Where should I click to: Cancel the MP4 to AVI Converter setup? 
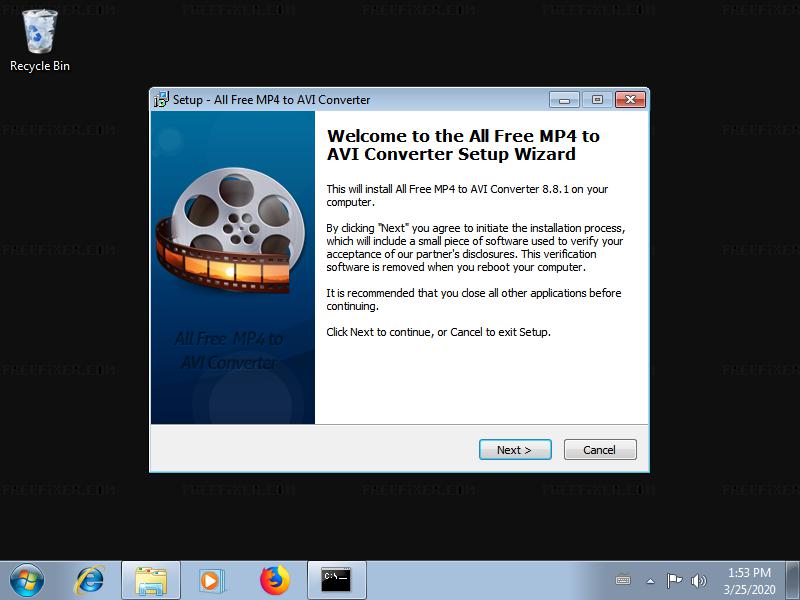click(x=600, y=450)
